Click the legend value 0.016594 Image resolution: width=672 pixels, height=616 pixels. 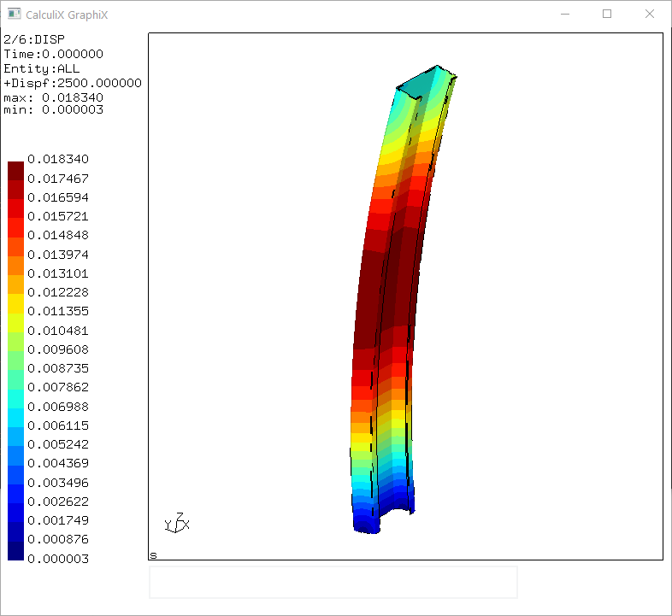[x=58, y=197]
